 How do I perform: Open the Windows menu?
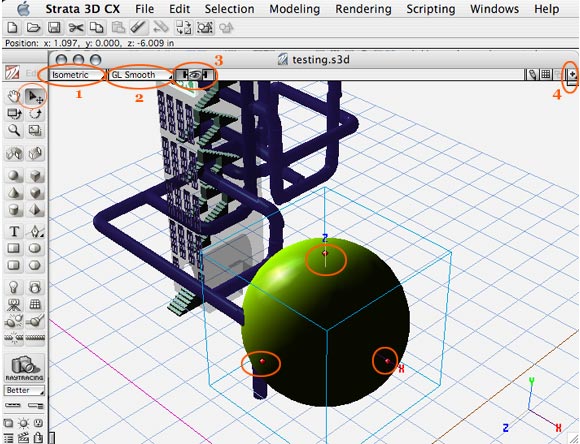(x=495, y=9)
